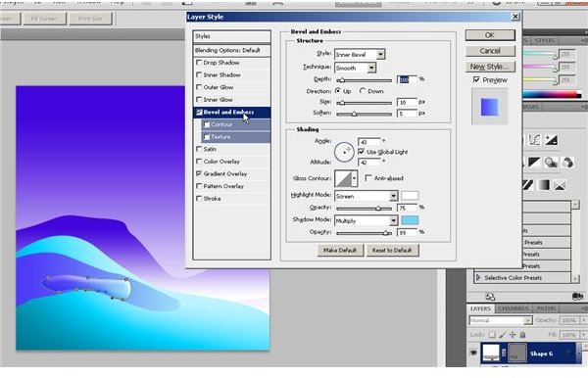This screenshot has width=588, height=378.
Task: Select the Down direction radio button
Action: click(363, 91)
